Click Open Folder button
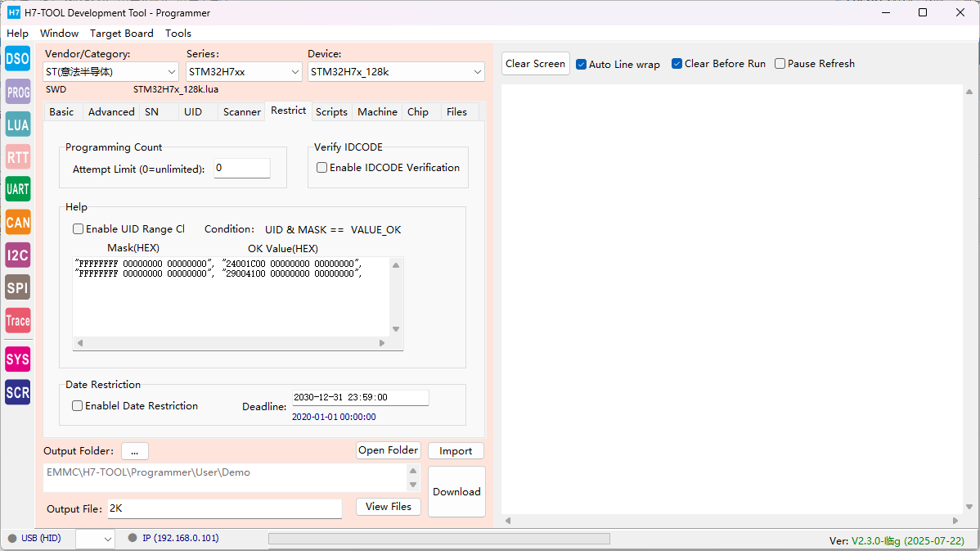Image resolution: width=980 pixels, height=551 pixels. [388, 450]
